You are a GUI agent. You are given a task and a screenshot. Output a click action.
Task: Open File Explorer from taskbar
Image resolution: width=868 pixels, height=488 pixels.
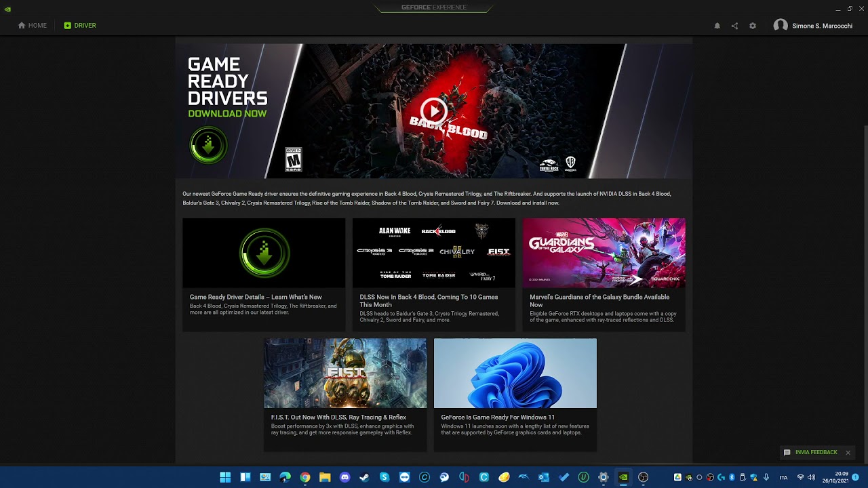point(325,477)
